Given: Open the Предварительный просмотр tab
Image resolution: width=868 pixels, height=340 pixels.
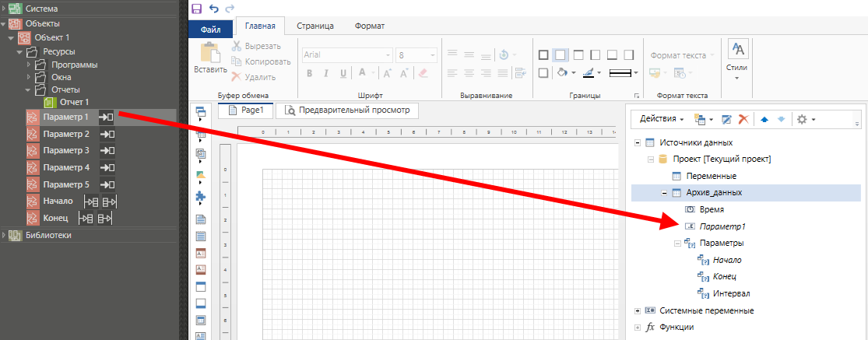Looking at the screenshot, I should coord(347,110).
